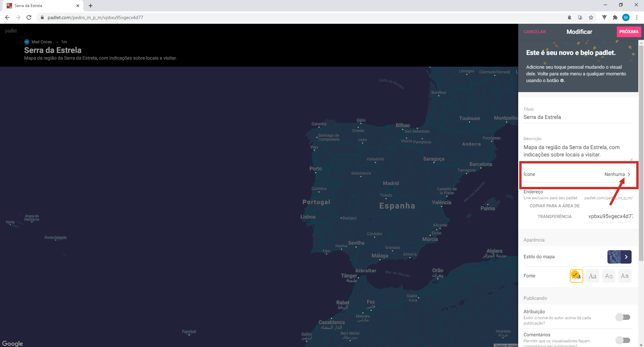Image resolution: width=644 pixels, height=347 pixels.
Task: Bookmark this page with the star icon
Action: click(x=591, y=17)
